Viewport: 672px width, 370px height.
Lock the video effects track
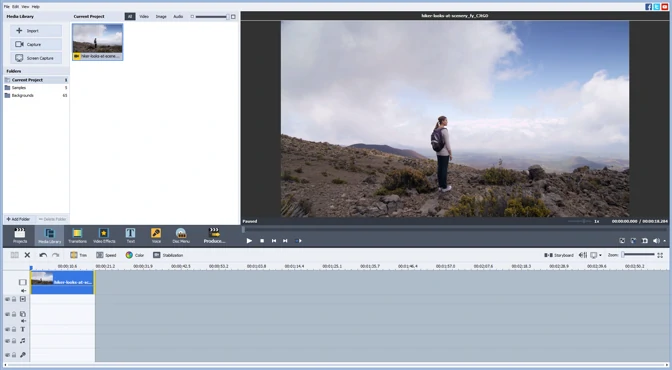click(x=14, y=299)
